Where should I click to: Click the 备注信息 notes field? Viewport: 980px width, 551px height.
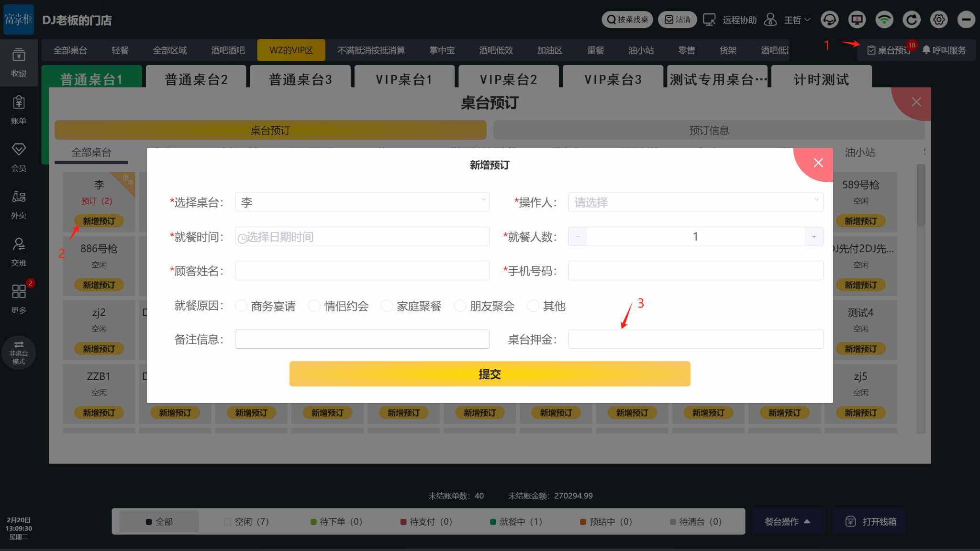(x=362, y=339)
